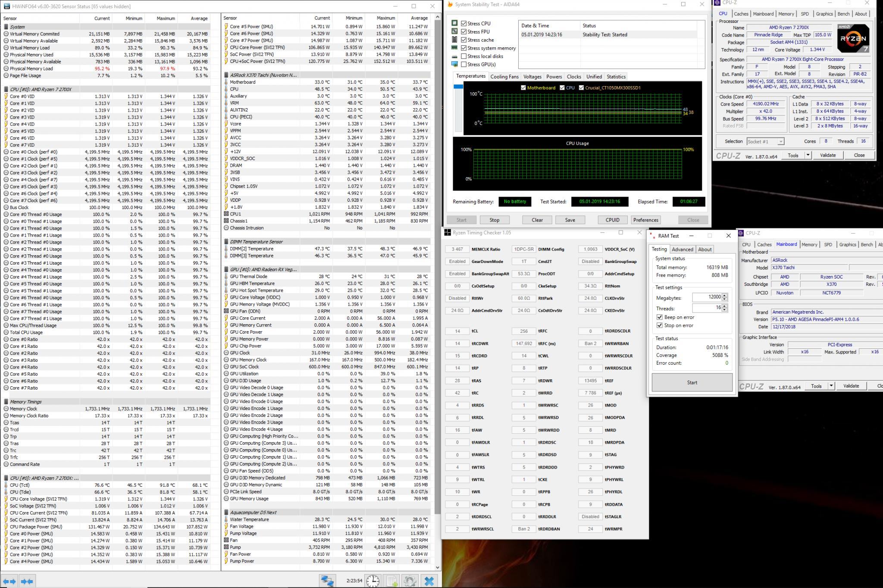Toggle Stop on error in RAM Test
The image size is (883, 588).
tap(660, 325)
